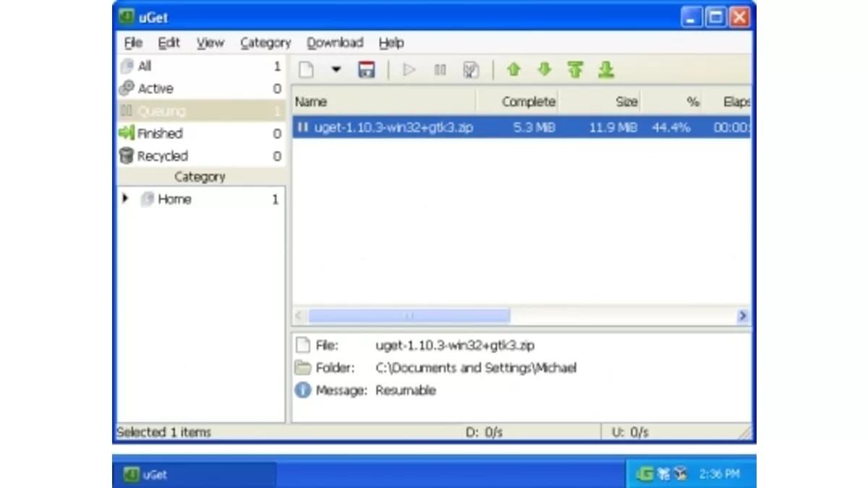Click the save all settings floppy icon
Screen dimensions: 868x488
(367, 70)
